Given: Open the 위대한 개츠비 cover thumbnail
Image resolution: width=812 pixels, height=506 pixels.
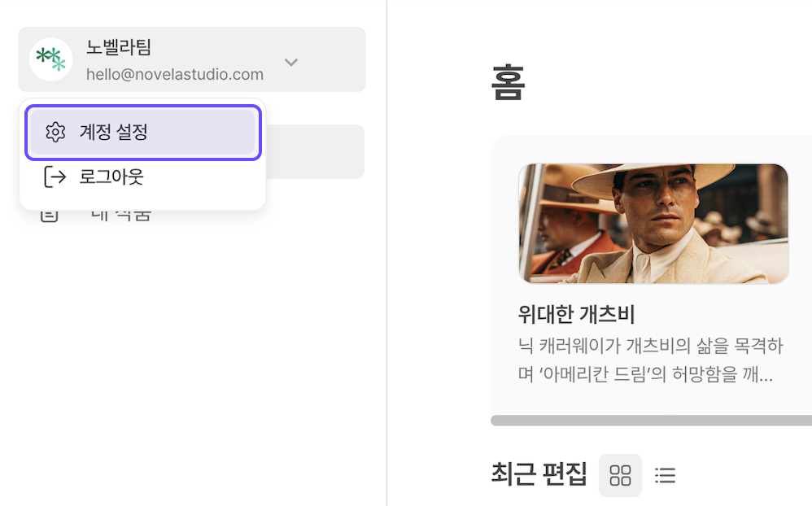Looking at the screenshot, I should click(653, 224).
